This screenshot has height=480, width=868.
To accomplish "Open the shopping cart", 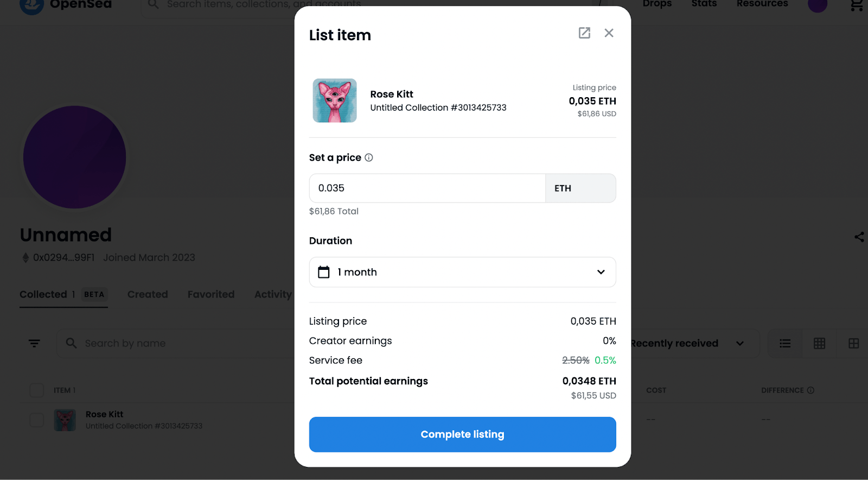I will pos(857,5).
